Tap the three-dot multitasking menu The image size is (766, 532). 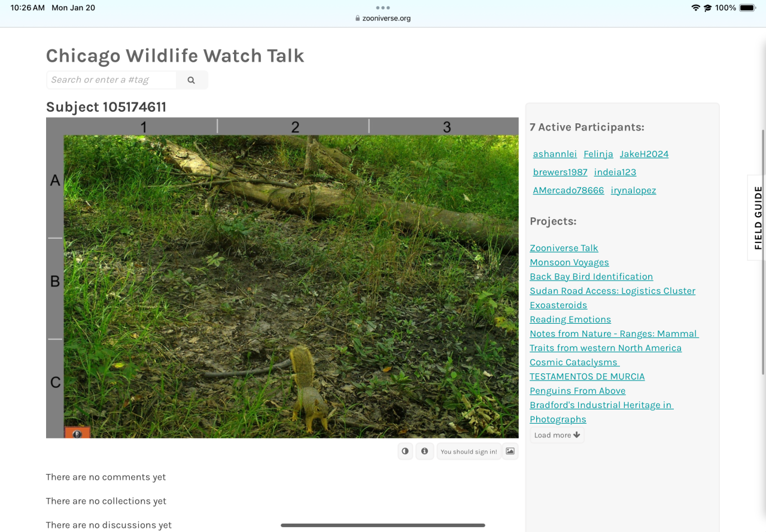pyautogui.click(x=383, y=8)
